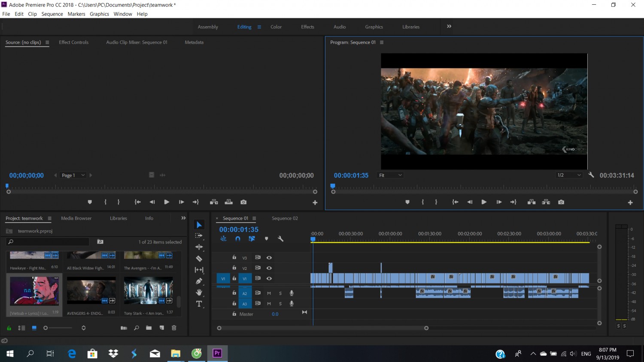Open the 1/2 playback resolution dropdown

click(568, 175)
